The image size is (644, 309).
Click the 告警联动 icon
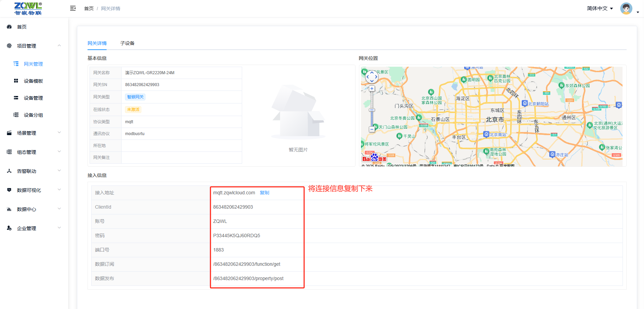tap(9, 171)
